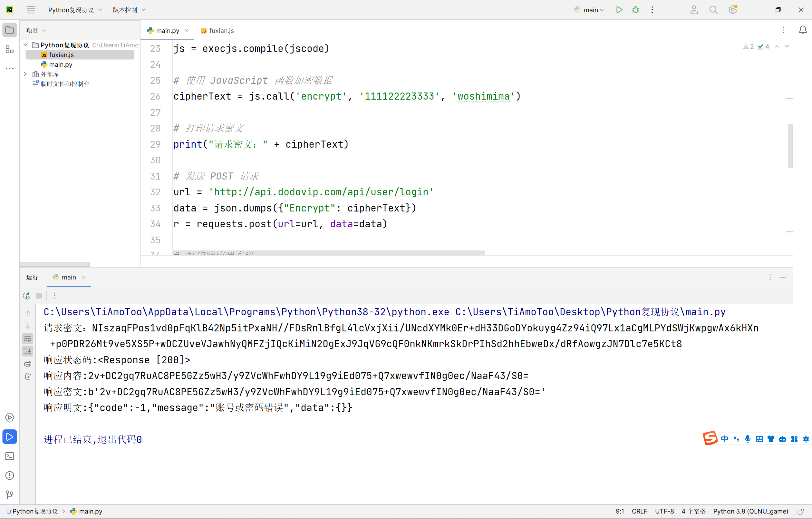Screen dimensions: 812x519
Task: Toggle soft-wrap in console output
Action: tap(28, 338)
